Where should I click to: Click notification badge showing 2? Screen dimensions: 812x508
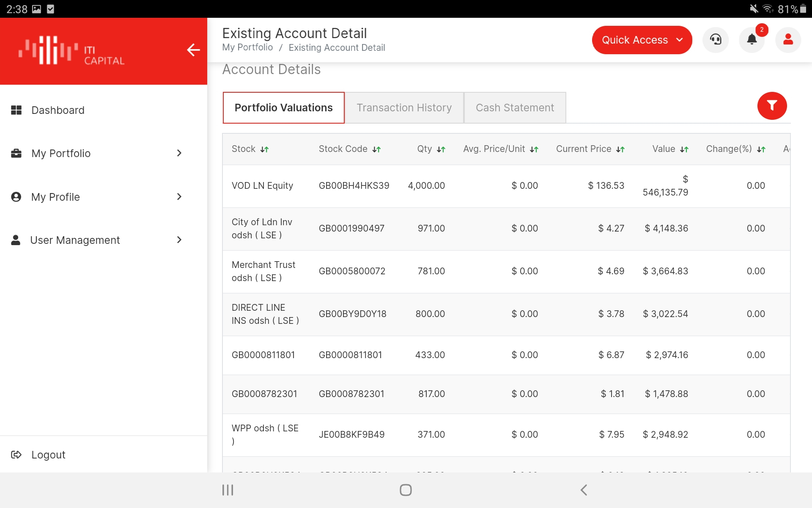tap(762, 30)
